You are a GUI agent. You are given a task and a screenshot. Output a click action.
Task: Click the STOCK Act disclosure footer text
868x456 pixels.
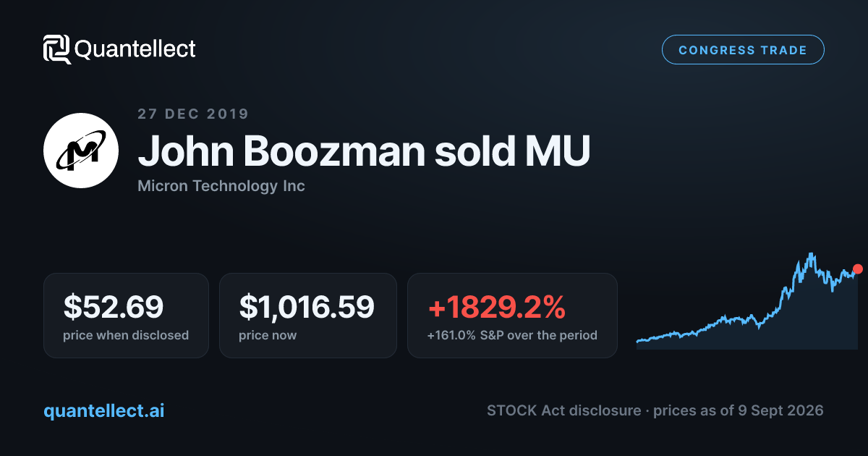pyautogui.click(x=563, y=410)
